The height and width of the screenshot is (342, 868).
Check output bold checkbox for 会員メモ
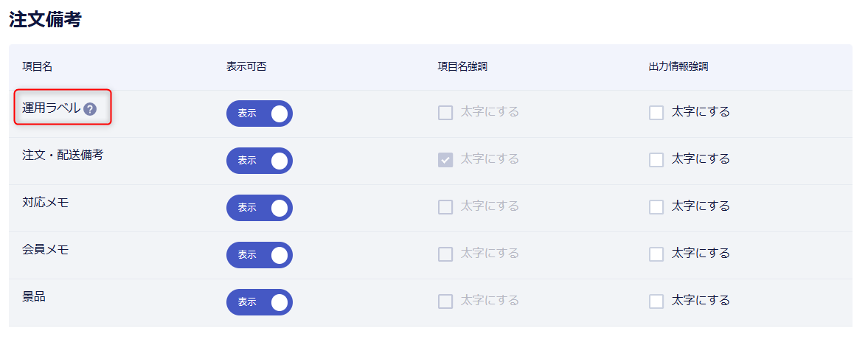[656, 254]
